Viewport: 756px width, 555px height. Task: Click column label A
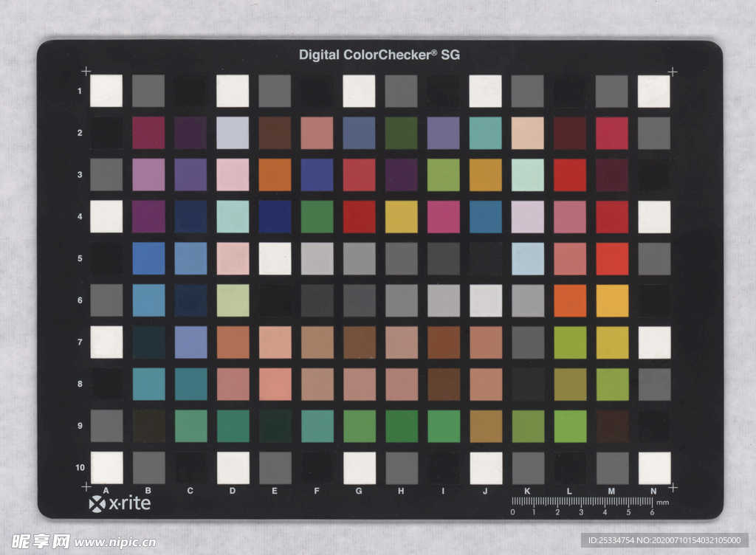106,491
